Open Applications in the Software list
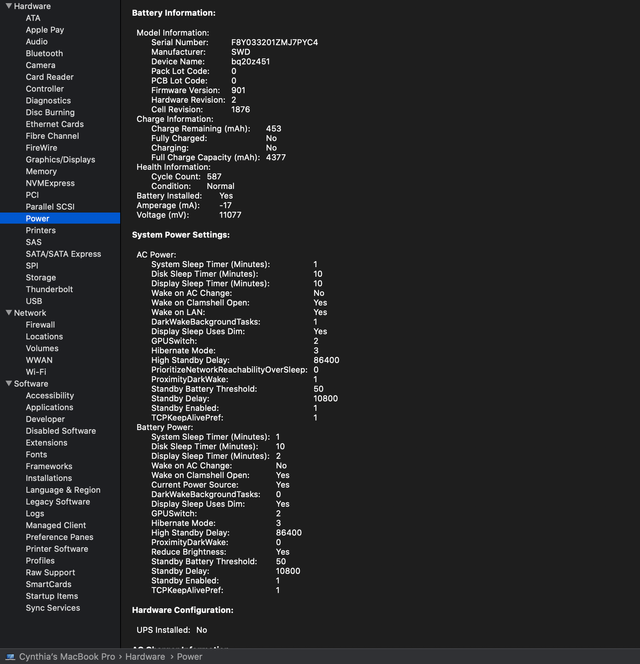640x664 pixels. click(x=49, y=407)
